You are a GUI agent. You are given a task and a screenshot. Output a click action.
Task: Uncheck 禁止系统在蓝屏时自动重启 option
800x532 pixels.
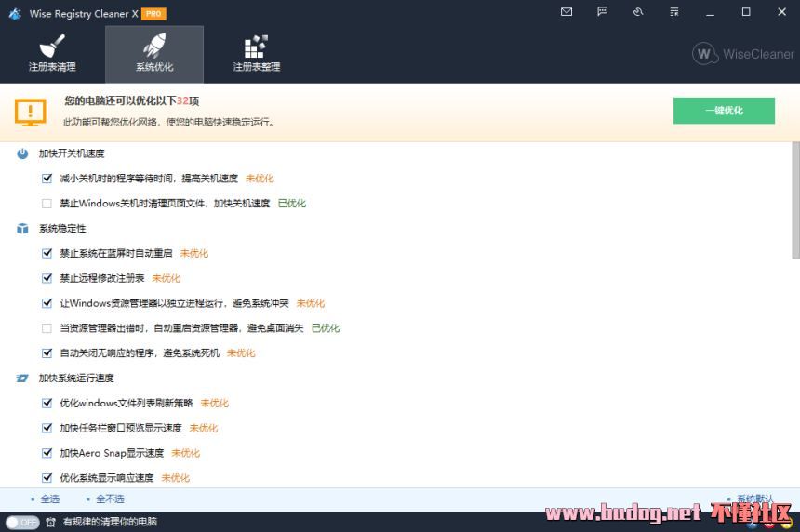click(x=47, y=254)
